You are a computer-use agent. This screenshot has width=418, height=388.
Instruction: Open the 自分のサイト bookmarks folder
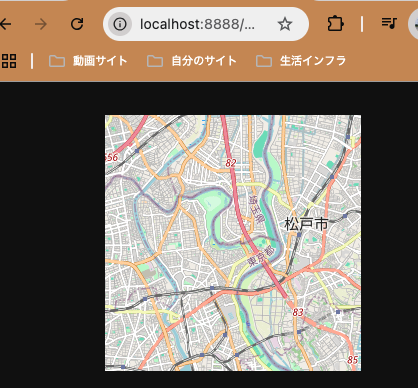[192, 61]
